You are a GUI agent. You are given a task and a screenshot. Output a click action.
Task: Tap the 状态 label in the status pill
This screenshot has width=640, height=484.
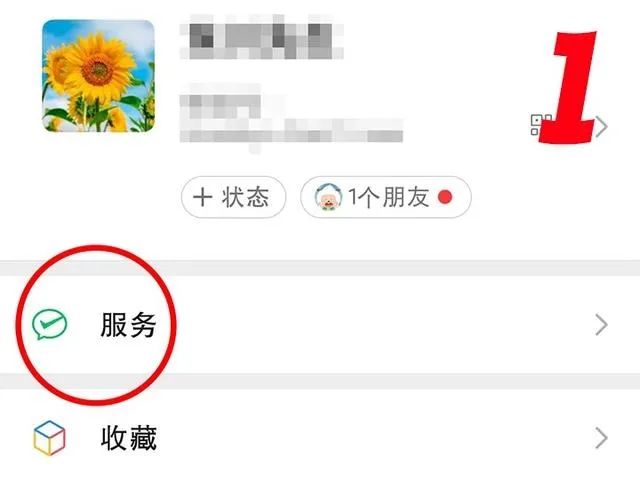245,198
